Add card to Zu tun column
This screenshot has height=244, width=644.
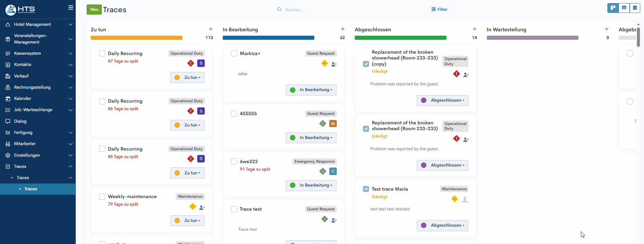211,29
